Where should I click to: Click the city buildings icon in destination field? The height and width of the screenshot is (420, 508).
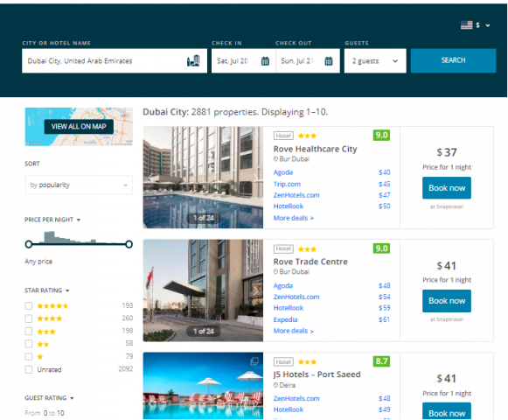193,60
